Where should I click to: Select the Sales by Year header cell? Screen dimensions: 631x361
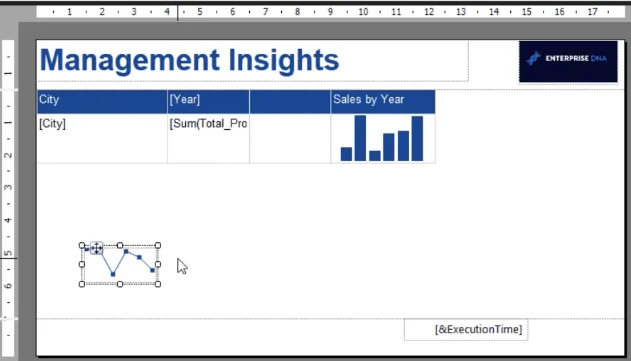[x=383, y=101]
